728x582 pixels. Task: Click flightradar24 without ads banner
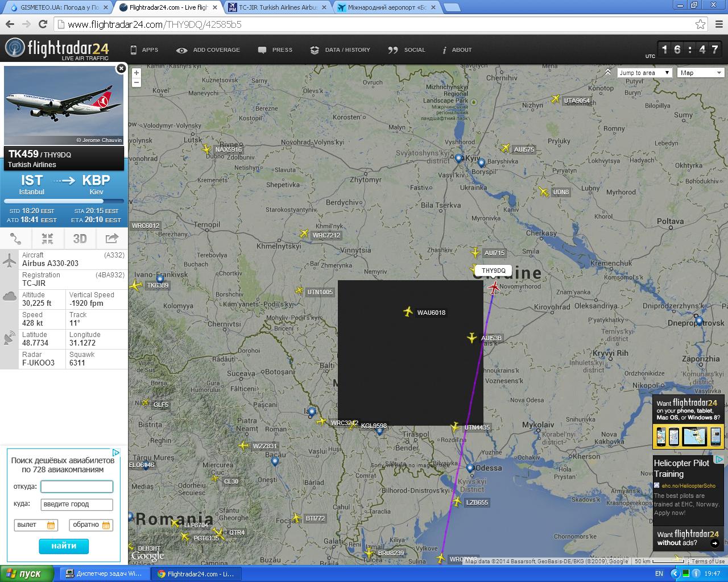(x=688, y=538)
